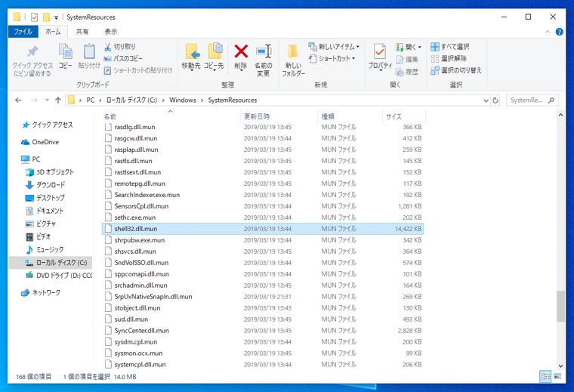The height and width of the screenshot is (392, 574).
Task: Open recent locations dropdown arrow
Action: pyautogui.click(x=47, y=100)
